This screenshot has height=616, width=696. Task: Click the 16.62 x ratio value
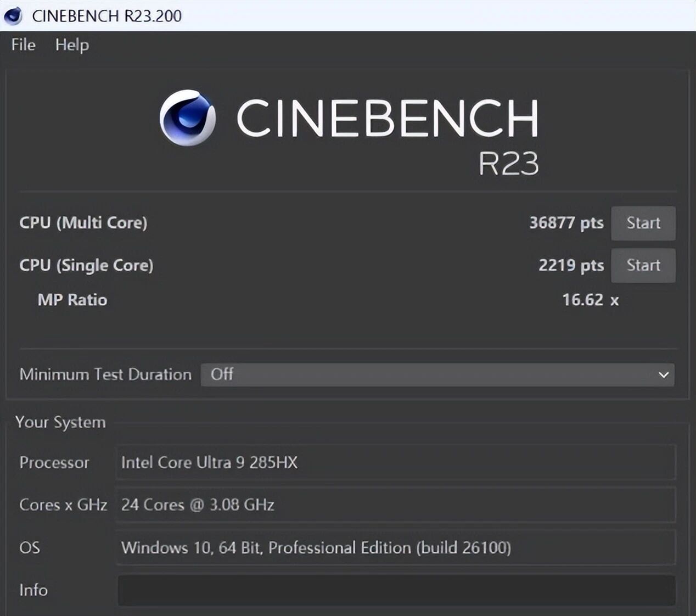590,300
